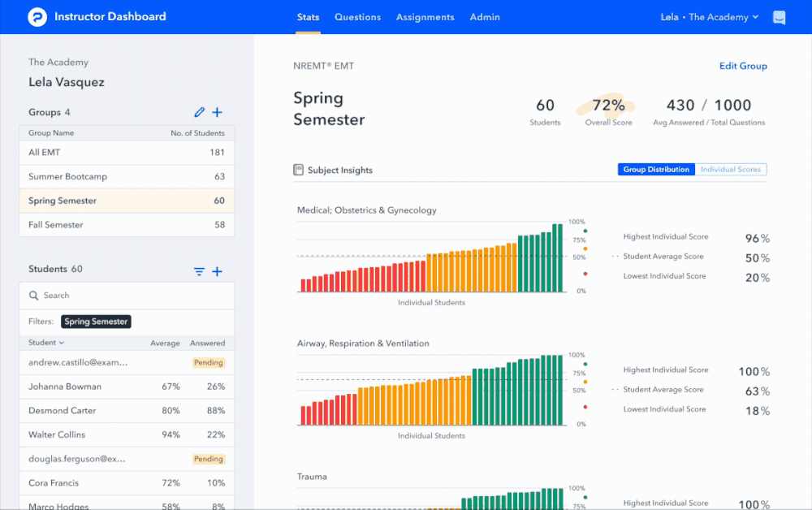
Task: Open the Questions tab
Action: 358,17
